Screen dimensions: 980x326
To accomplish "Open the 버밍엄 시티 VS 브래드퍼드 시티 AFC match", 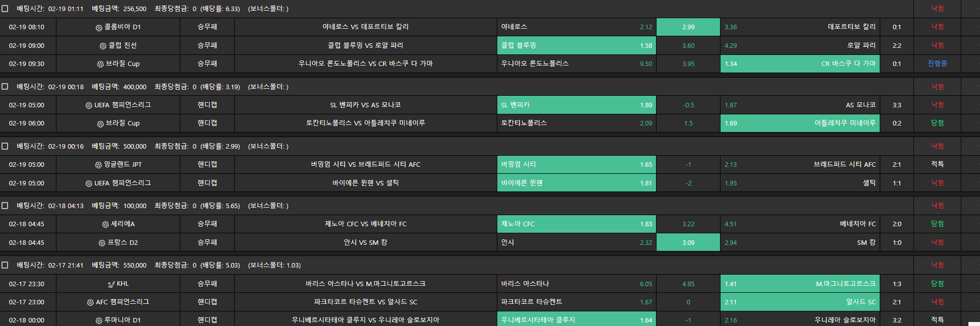I will click(x=365, y=165).
